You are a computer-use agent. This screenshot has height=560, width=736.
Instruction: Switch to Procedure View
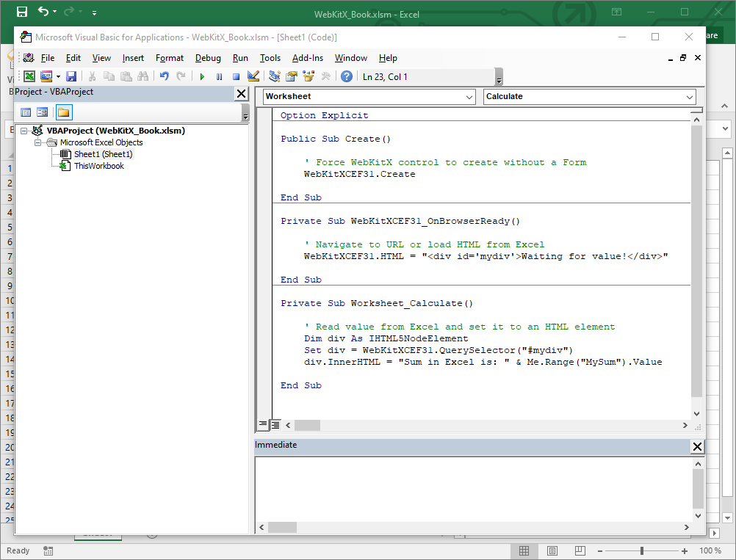pyautogui.click(x=263, y=425)
